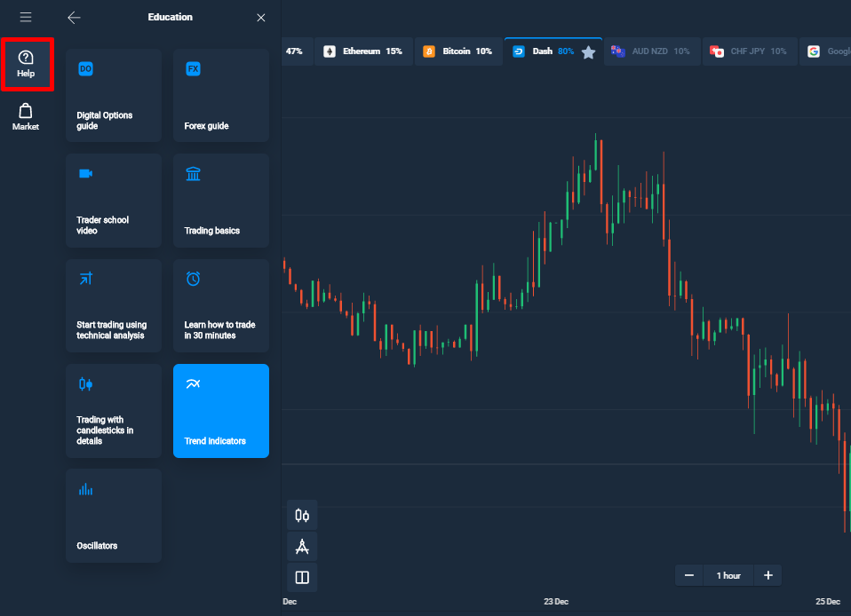Close the Education panel

pos(261,18)
